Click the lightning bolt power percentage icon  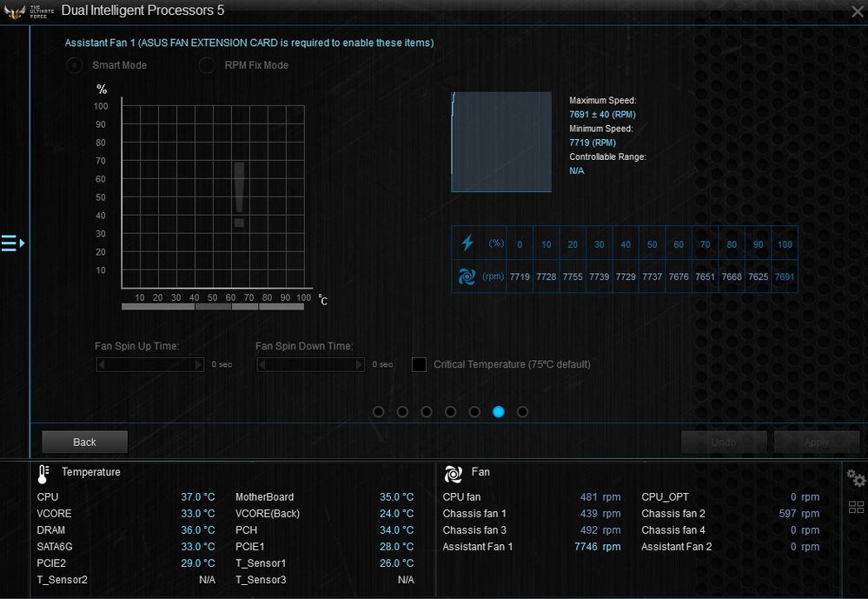(x=467, y=243)
